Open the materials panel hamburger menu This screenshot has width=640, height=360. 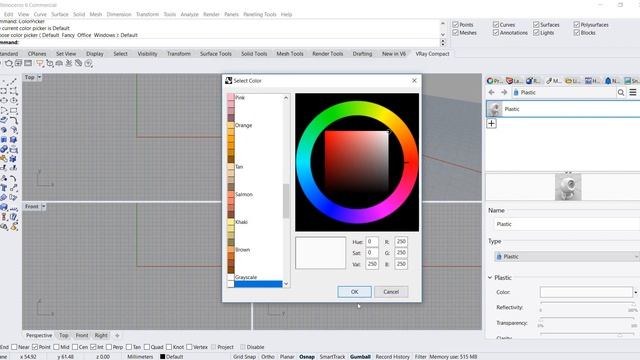coord(633,93)
